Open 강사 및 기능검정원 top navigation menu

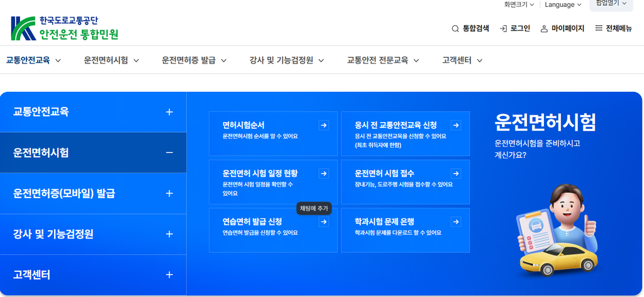point(287,60)
